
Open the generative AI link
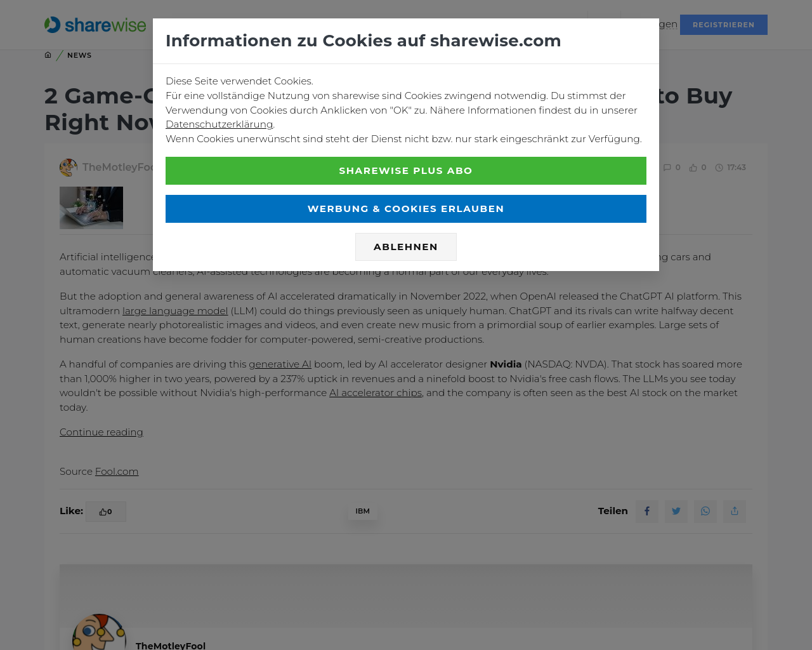coord(280,364)
